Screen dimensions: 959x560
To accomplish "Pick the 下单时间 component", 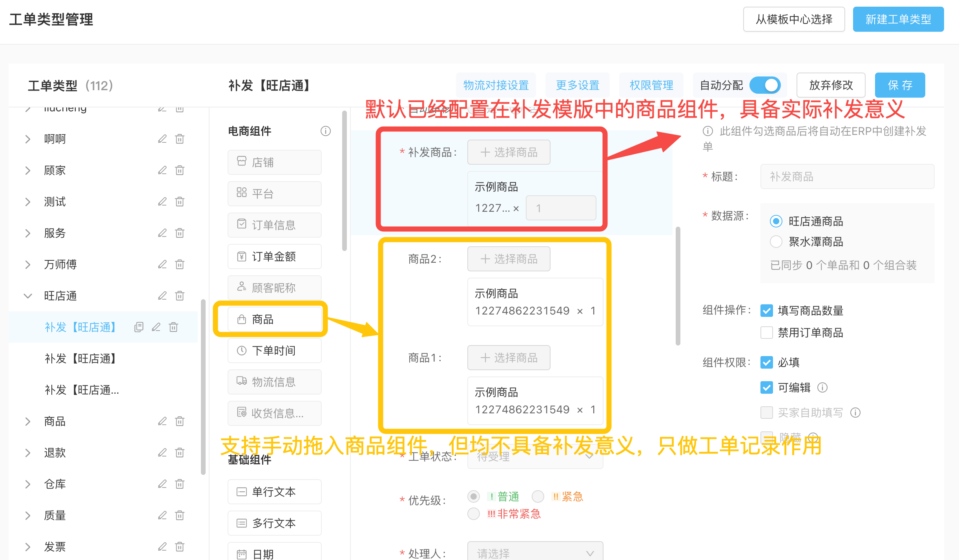I will pyautogui.click(x=275, y=351).
